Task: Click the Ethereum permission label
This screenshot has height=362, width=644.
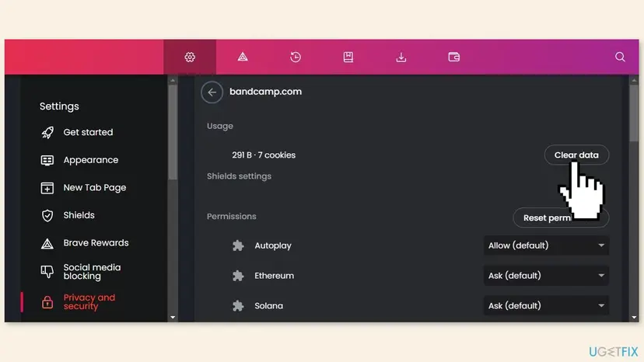Action: click(x=274, y=276)
